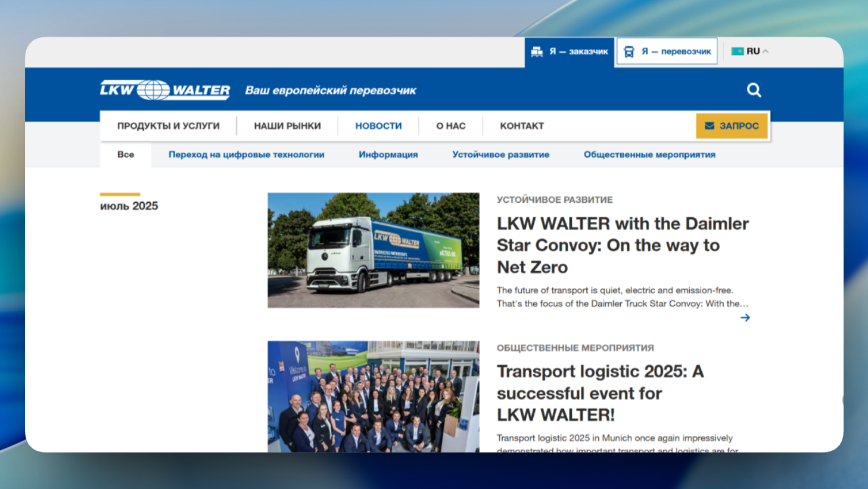
Task: Filter by Переход на цифровые технологии
Action: 247,154
